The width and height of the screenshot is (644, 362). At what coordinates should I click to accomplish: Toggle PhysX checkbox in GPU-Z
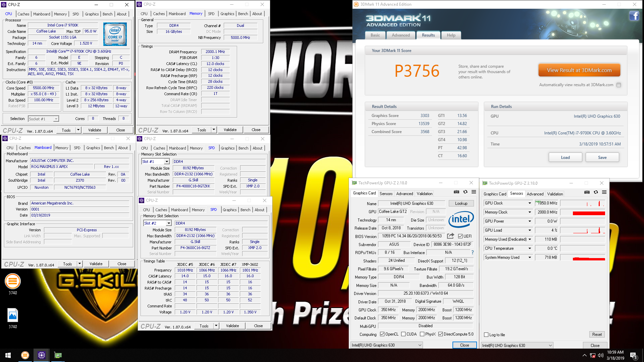[x=422, y=334]
